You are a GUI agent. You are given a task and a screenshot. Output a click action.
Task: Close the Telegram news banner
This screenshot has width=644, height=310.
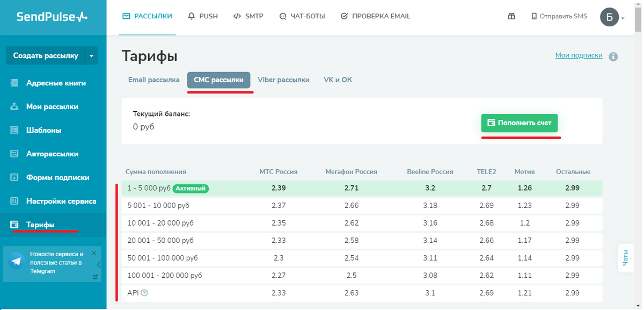(x=94, y=253)
